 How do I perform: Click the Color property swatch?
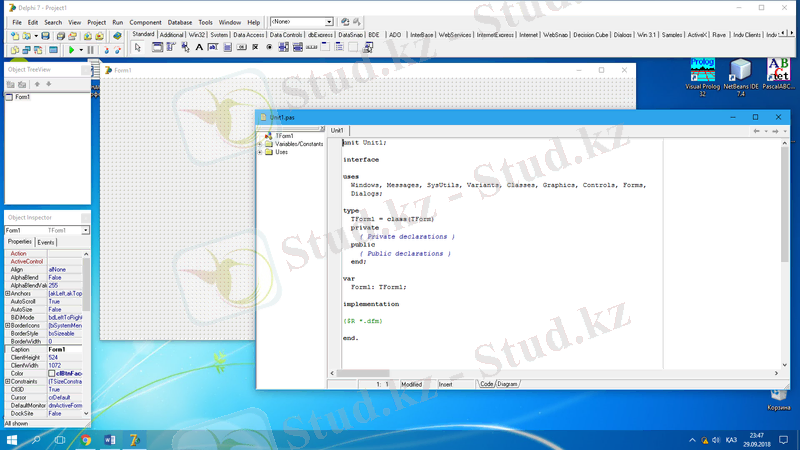point(52,373)
